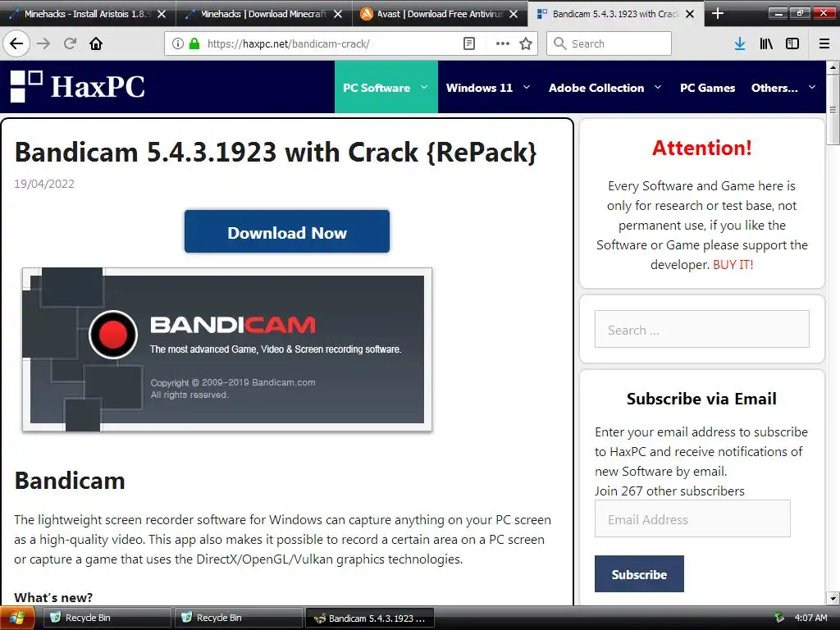Expand the Others dropdown chevron
Image resolution: width=840 pixels, height=630 pixels.
(812, 87)
